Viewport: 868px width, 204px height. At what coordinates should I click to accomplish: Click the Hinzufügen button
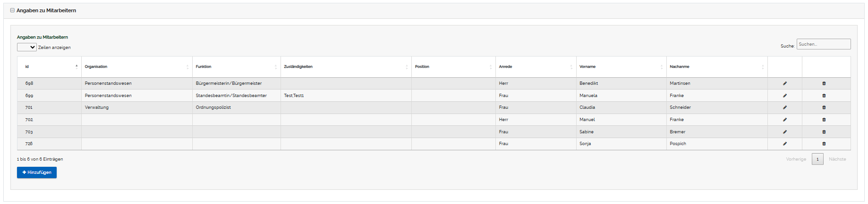coord(37,172)
